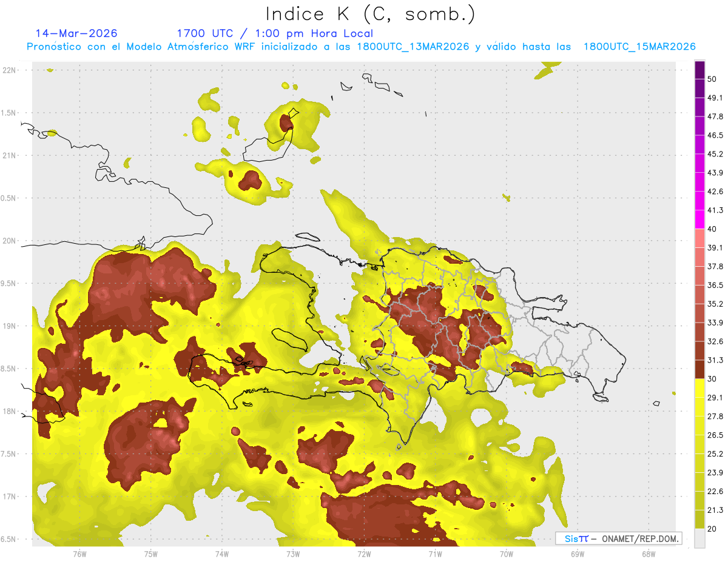Click the colorbar value 42.6
Viewport: 728px width, 562px height.
[715, 192]
